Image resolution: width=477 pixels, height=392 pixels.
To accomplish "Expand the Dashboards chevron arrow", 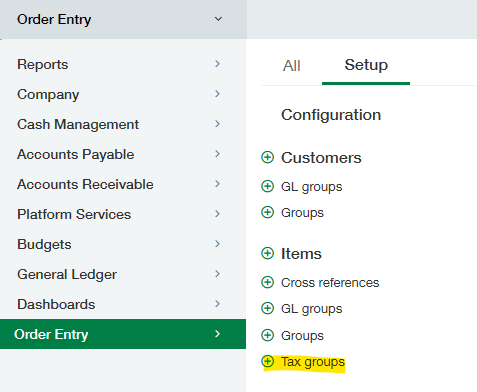I will [x=217, y=304].
